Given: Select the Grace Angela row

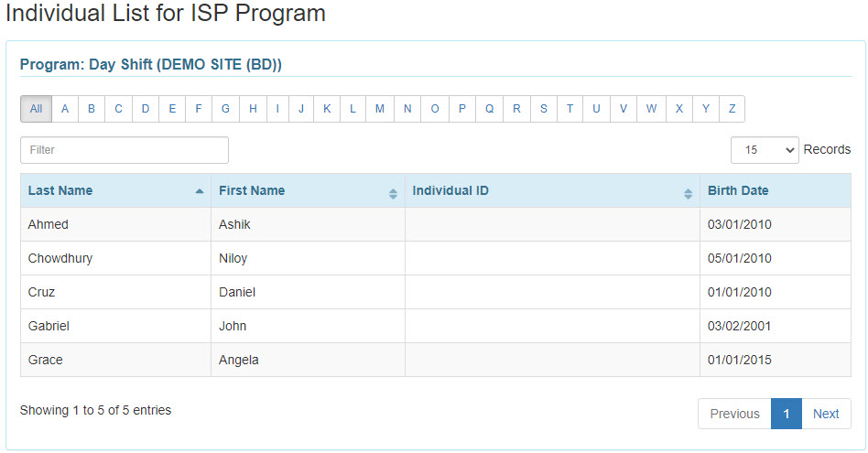Looking at the screenshot, I should pyautogui.click(x=436, y=360).
